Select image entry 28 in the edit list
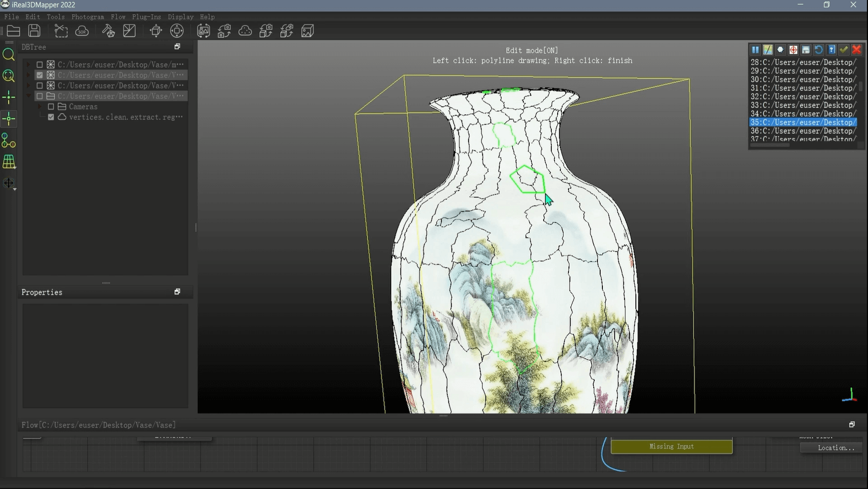This screenshot has width=868, height=489. [803, 62]
